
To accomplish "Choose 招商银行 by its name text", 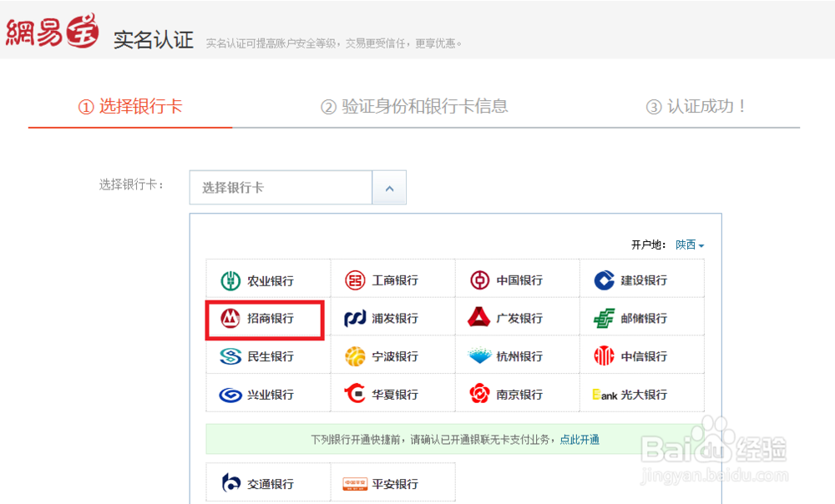I will 270,318.
